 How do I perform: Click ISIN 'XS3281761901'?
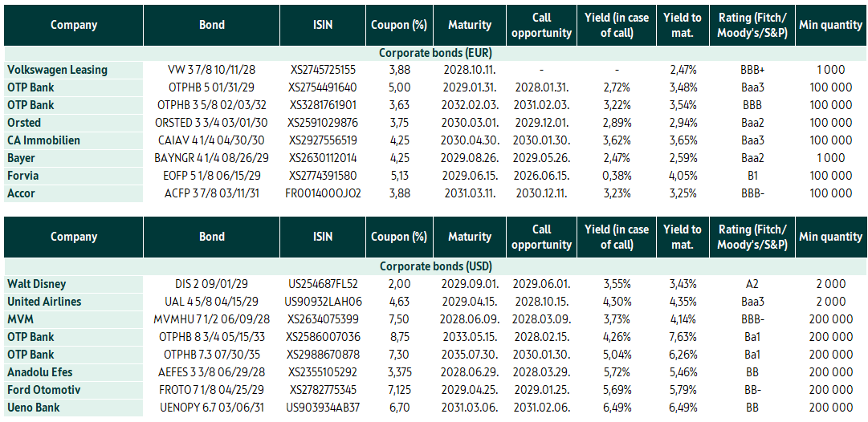point(322,105)
